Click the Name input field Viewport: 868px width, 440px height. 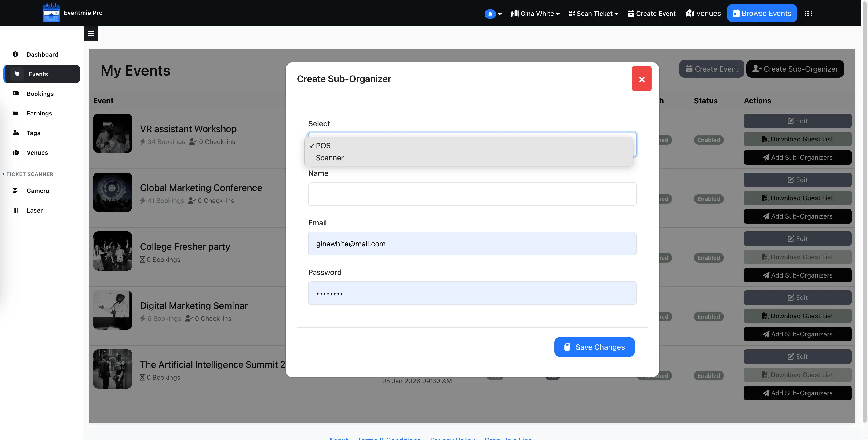(472, 194)
